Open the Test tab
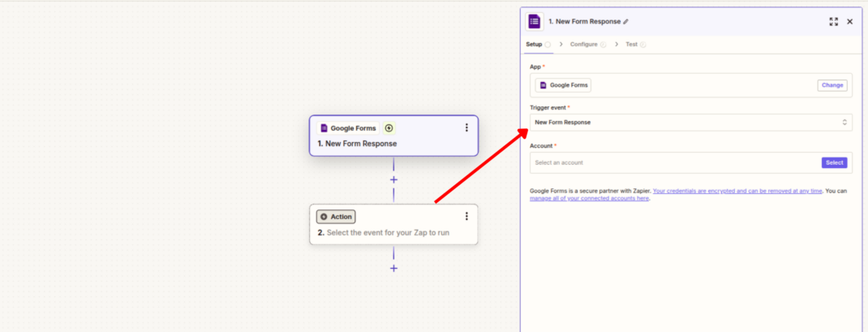The image size is (868, 332). [x=635, y=45]
